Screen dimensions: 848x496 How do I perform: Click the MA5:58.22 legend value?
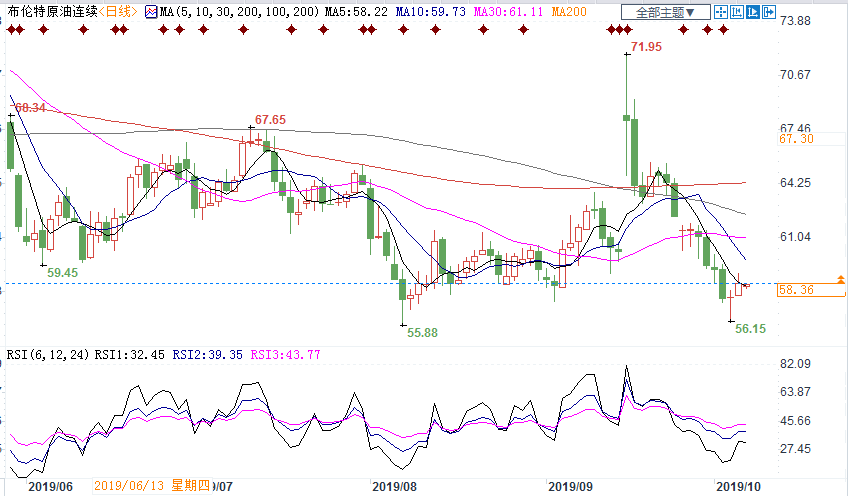(356, 12)
